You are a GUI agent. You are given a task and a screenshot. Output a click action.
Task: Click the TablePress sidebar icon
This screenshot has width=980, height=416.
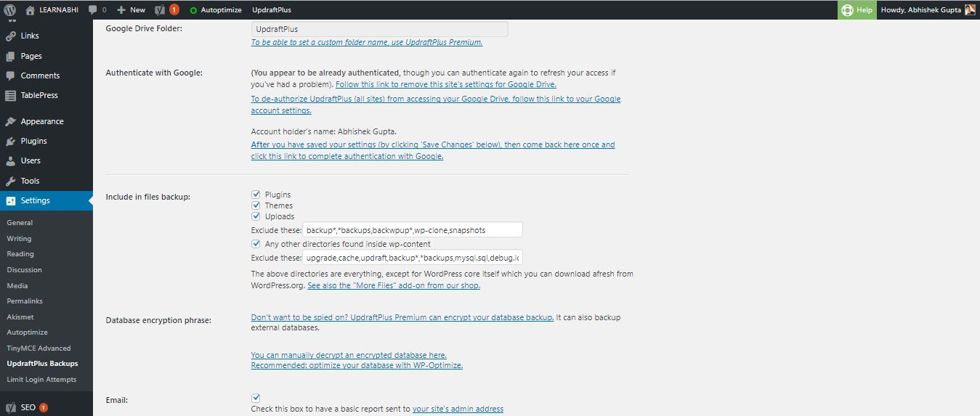pos(10,95)
